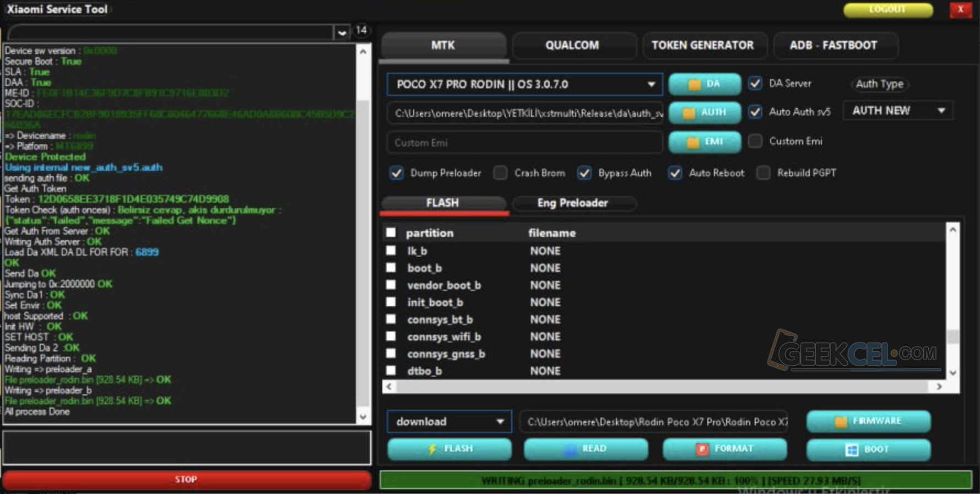Tick the dtbo_b partition checkbox
The width and height of the screenshot is (980, 494).
point(391,370)
